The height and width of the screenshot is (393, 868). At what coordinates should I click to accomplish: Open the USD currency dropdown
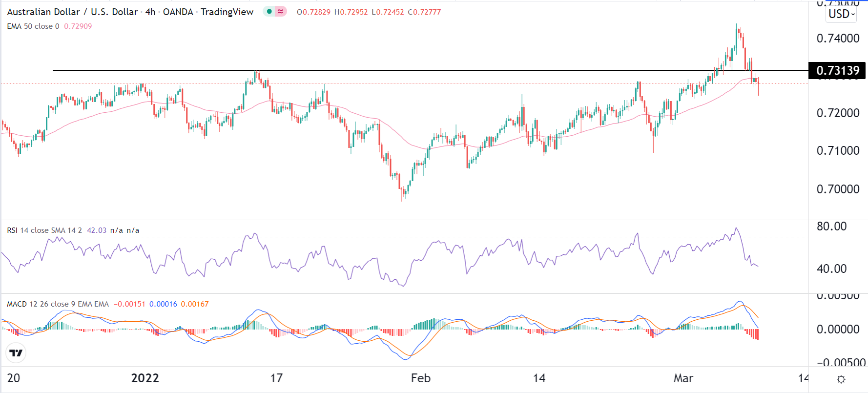(x=842, y=14)
